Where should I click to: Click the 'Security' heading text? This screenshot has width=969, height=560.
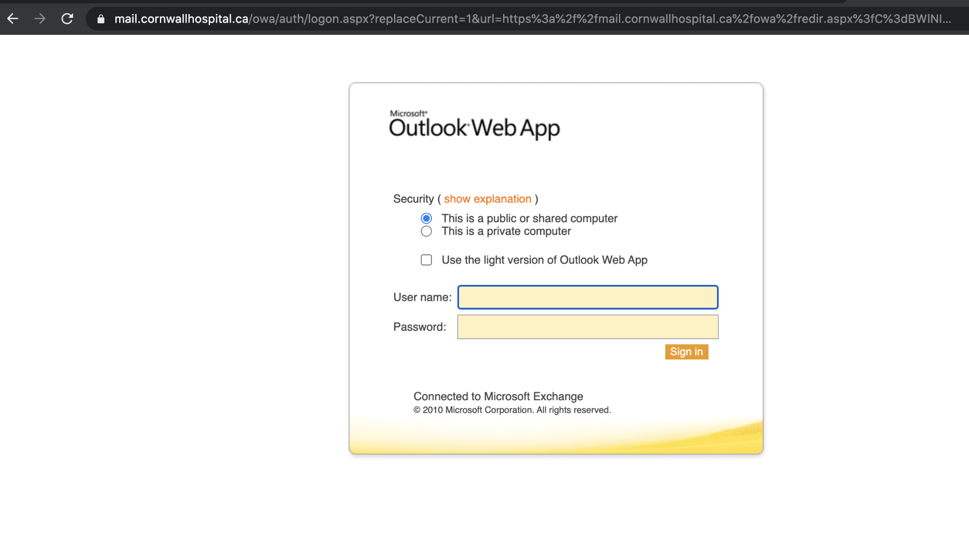point(413,199)
